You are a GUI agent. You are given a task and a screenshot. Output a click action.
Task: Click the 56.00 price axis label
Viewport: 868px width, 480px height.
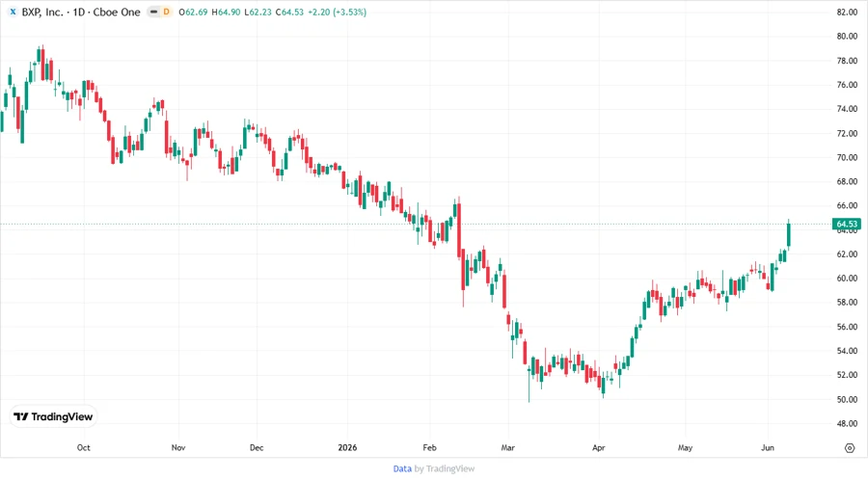(847, 327)
